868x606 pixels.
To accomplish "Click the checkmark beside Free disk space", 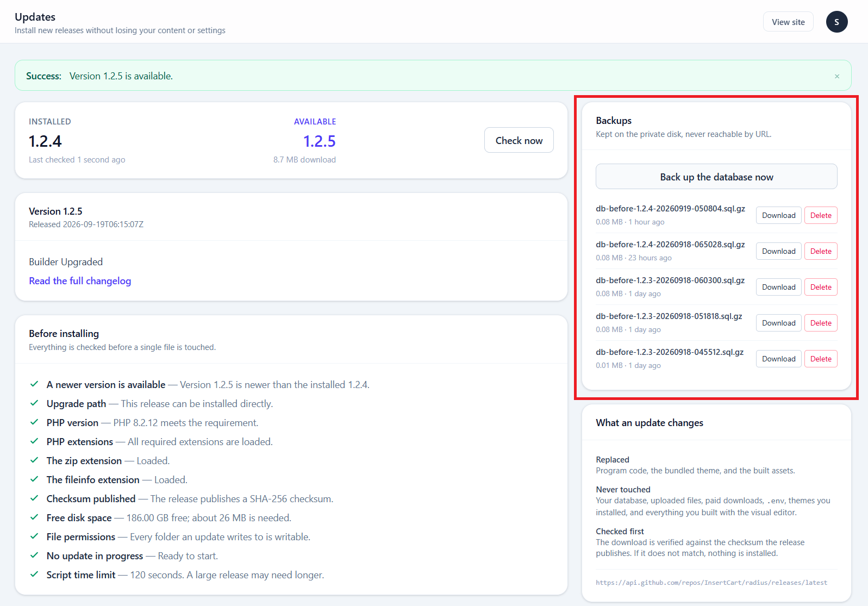I will 34,517.
